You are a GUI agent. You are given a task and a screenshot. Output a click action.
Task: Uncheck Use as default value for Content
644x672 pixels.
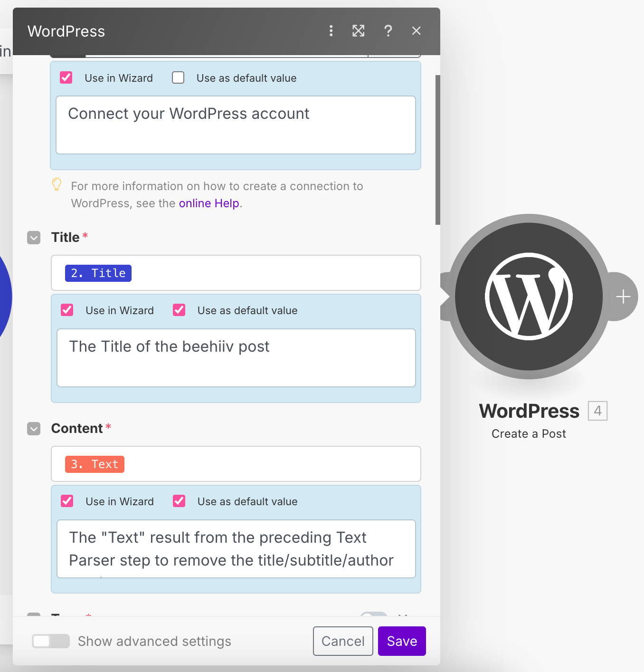[x=179, y=501]
